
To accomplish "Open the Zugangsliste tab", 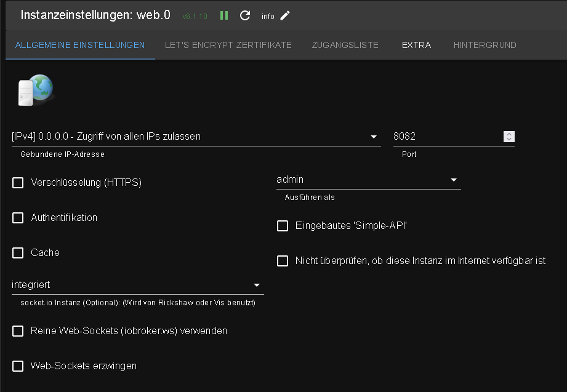I will (345, 45).
